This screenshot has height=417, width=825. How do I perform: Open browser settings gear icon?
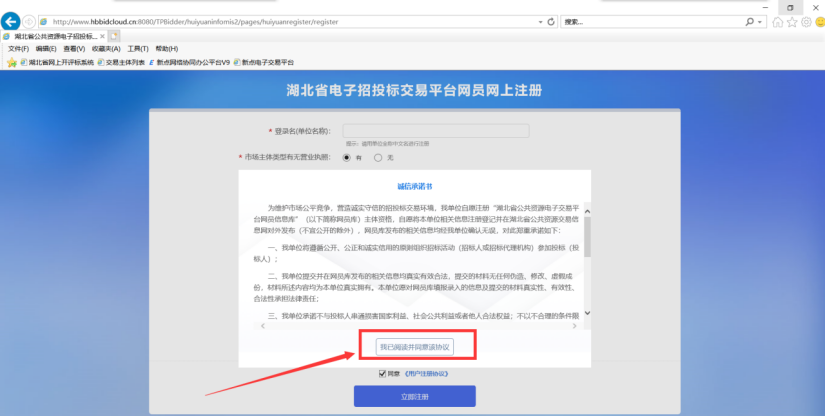tap(806, 21)
